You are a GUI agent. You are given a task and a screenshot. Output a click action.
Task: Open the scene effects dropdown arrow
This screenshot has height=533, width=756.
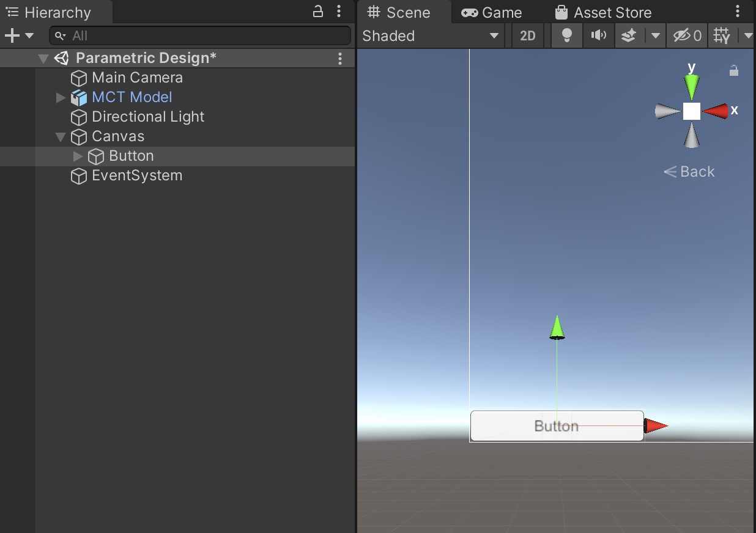655,36
